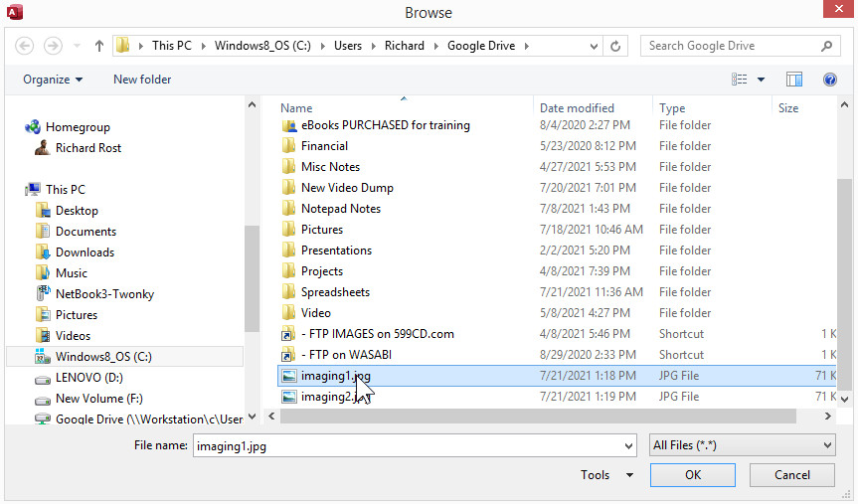Open the All Files type dropdown
This screenshot has width=858, height=504.
click(x=741, y=445)
